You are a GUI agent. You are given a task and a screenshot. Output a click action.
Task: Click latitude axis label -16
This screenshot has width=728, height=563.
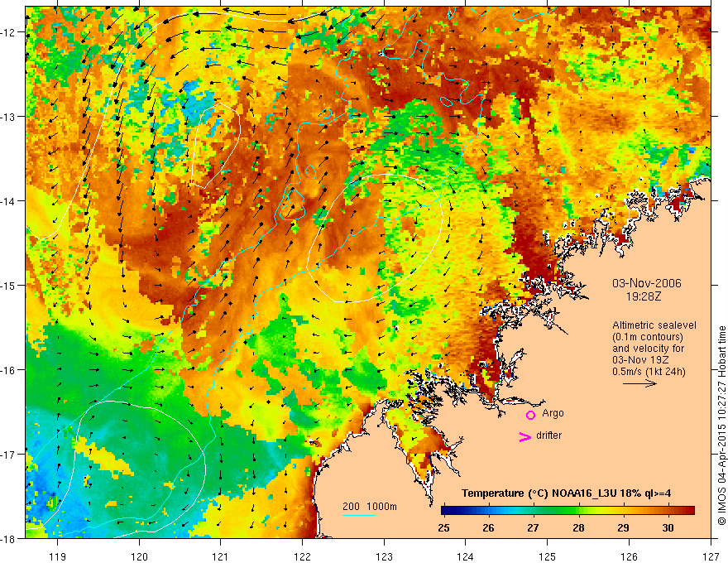click(9, 370)
